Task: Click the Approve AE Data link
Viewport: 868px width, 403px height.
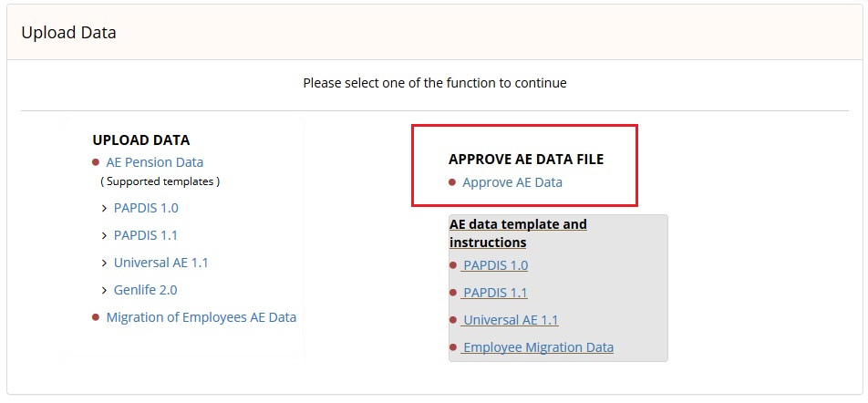Action: [512, 182]
